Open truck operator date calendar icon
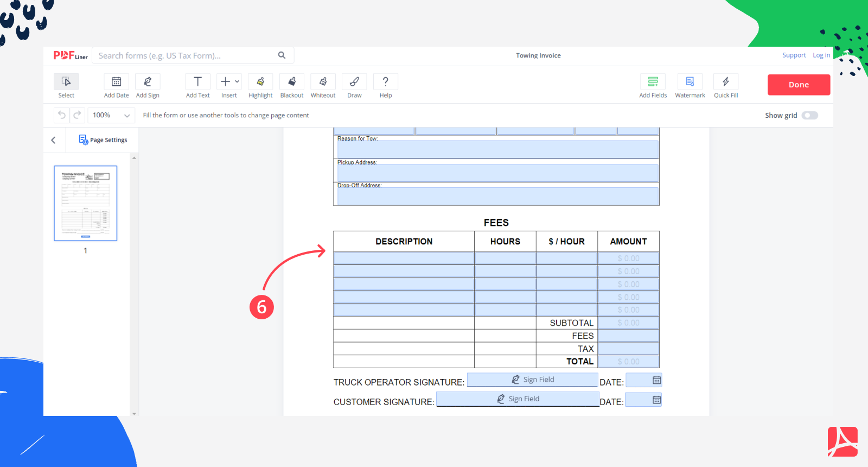Viewport: 868px width, 467px height. click(656, 380)
